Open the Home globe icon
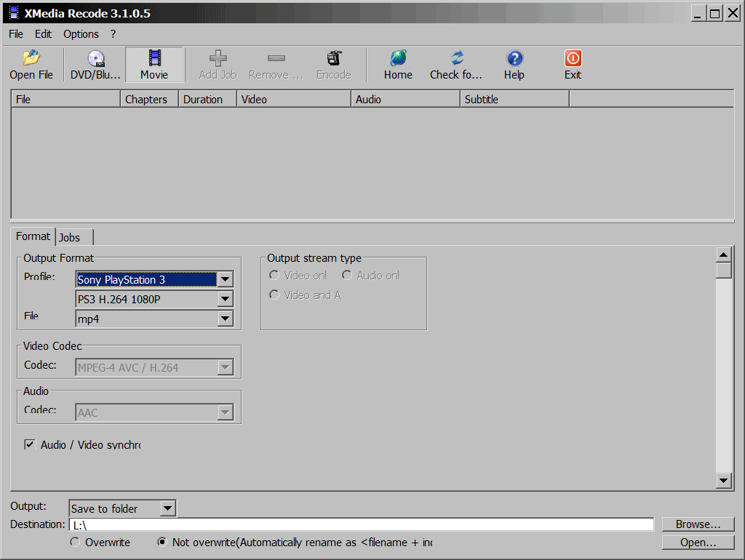This screenshot has height=560, width=745. click(398, 59)
